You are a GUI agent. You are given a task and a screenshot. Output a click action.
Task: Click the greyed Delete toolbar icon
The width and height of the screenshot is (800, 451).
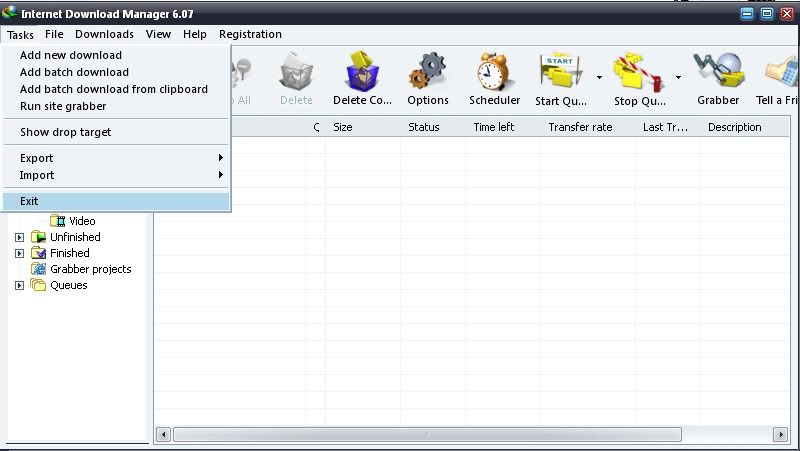pos(296,71)
